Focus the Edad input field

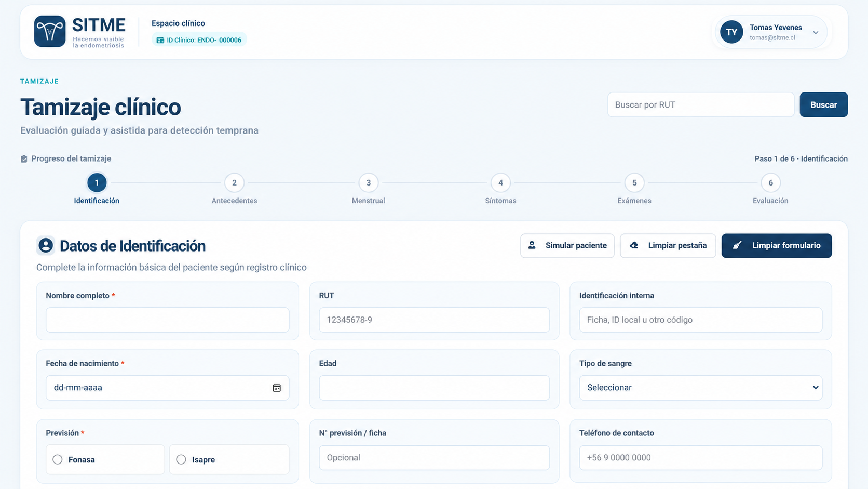pos(434,388)
